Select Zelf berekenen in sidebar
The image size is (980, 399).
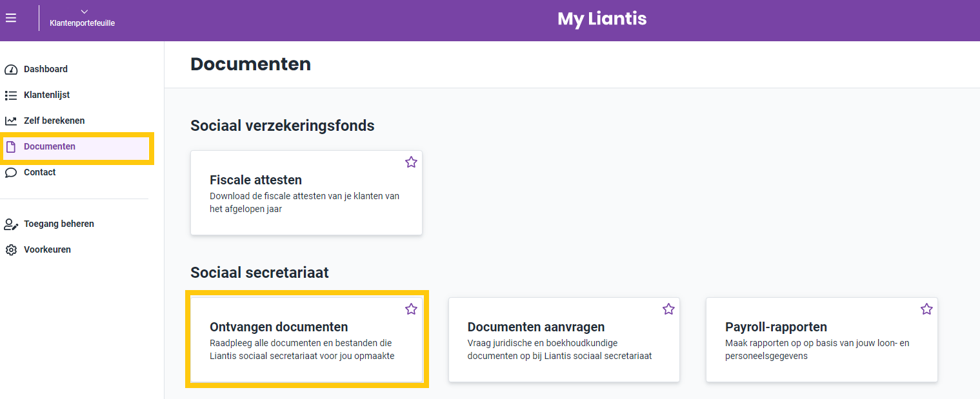75,121
